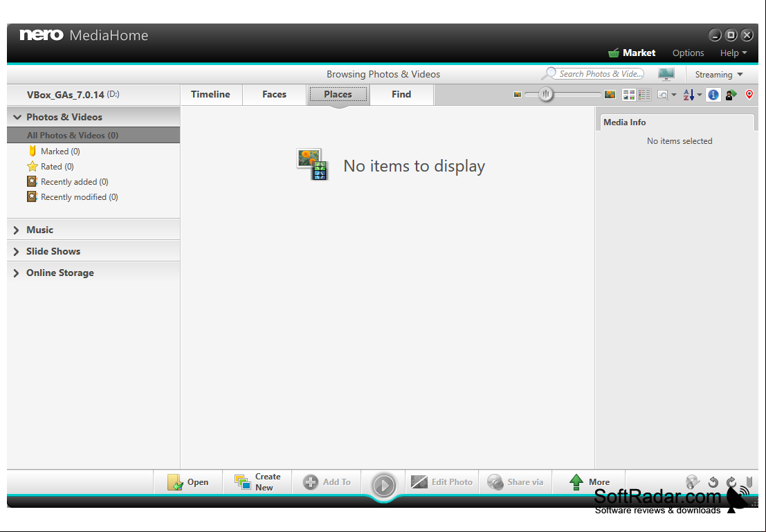
Task: Click the large thumbnail size icon
Action: pos(610,94)
